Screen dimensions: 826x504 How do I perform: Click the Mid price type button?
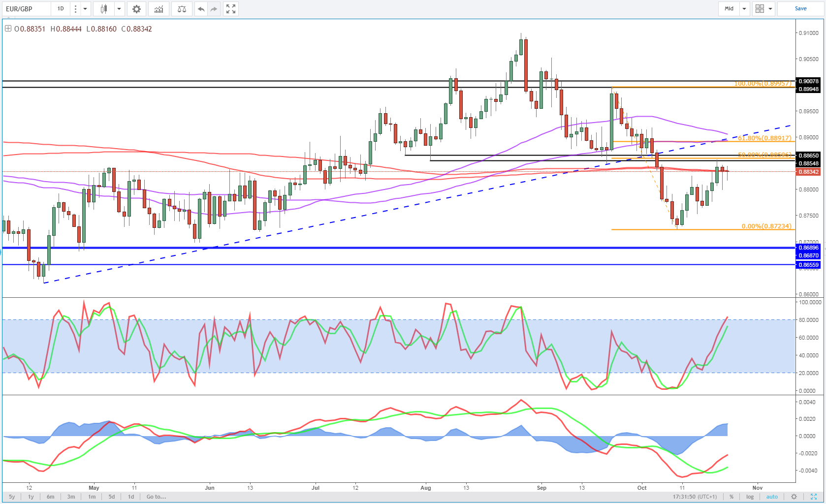click(729, 9)
